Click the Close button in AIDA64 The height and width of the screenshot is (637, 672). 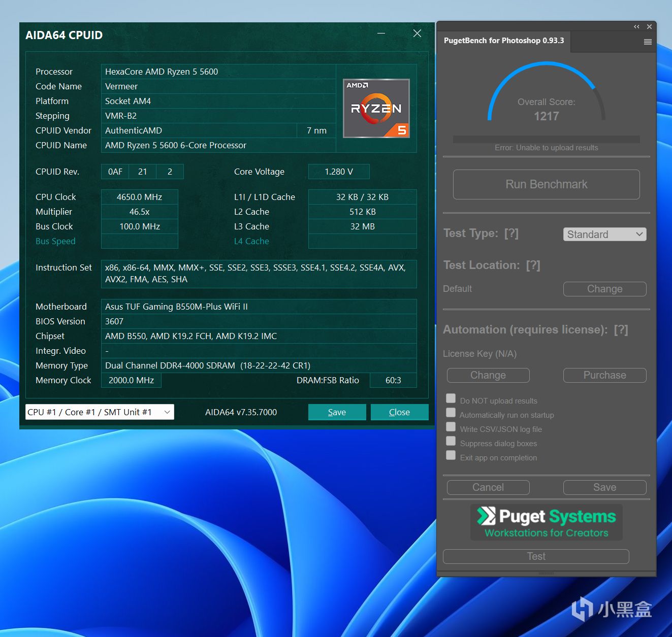399,412
